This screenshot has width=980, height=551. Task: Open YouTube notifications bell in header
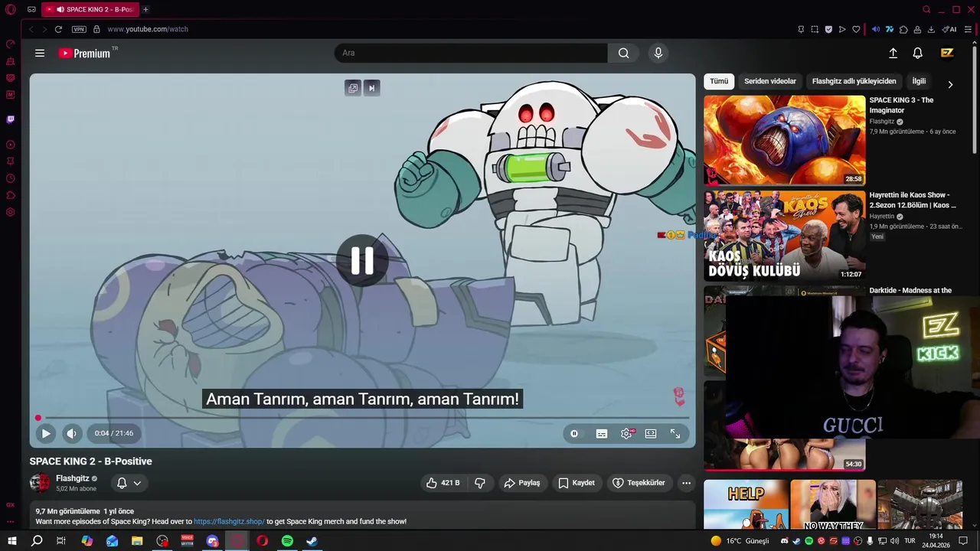(x=917, y=53)
